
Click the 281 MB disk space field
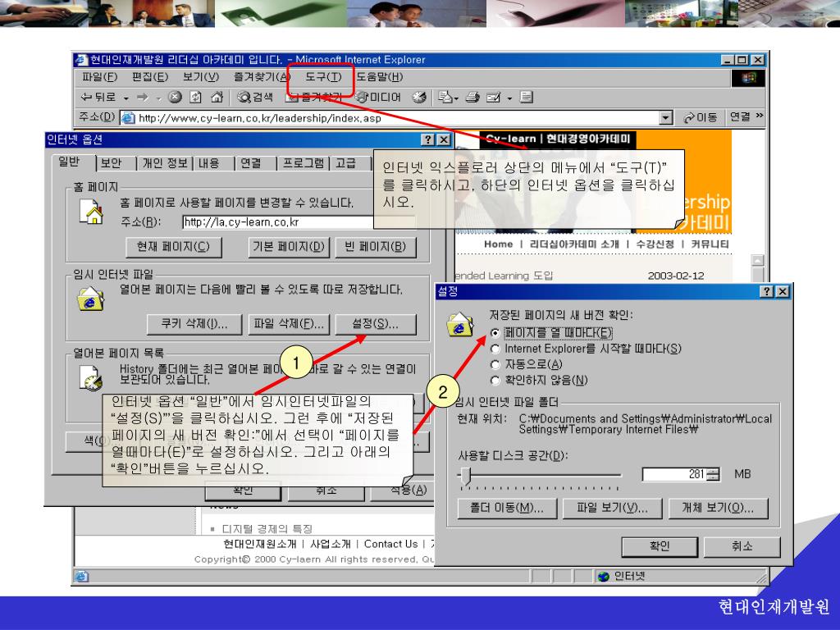[x=675, y=475]
